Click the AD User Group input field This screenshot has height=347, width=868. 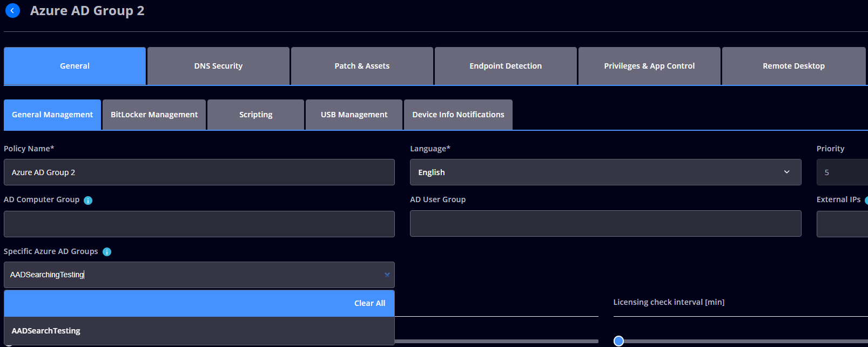[x=605, y=224]
